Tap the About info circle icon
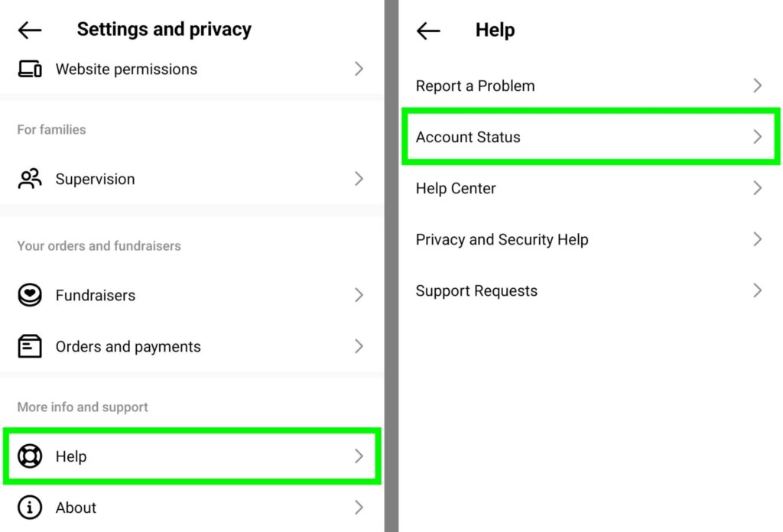783x532 pixels. point(30,508)
